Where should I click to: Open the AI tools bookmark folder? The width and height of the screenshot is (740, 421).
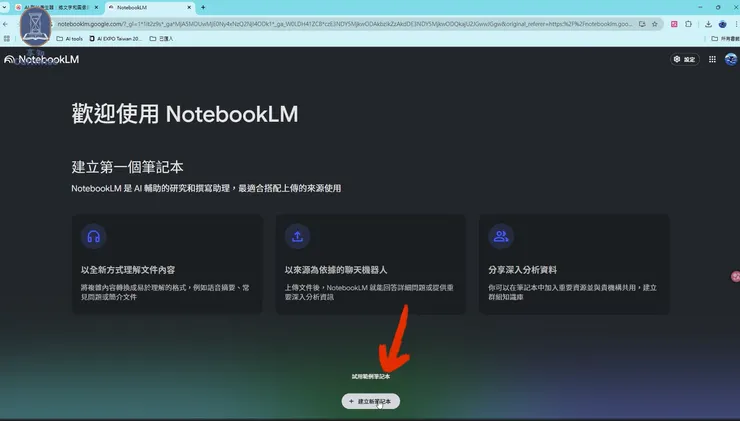point(69,39)
